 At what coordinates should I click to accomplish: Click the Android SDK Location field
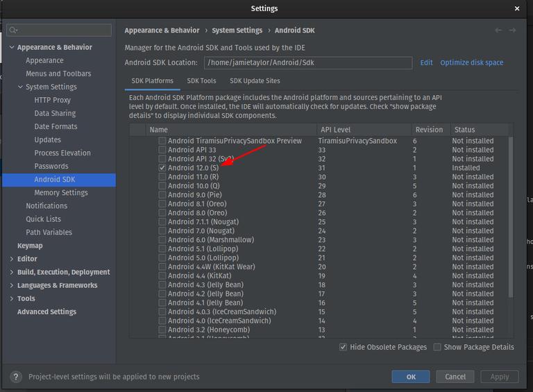(308, 63)
